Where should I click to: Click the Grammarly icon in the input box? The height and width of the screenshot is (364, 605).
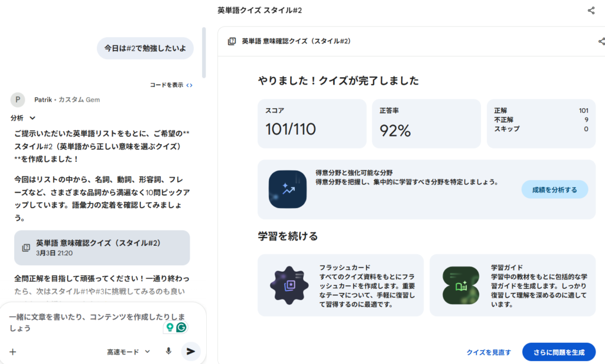click(181, 327)
